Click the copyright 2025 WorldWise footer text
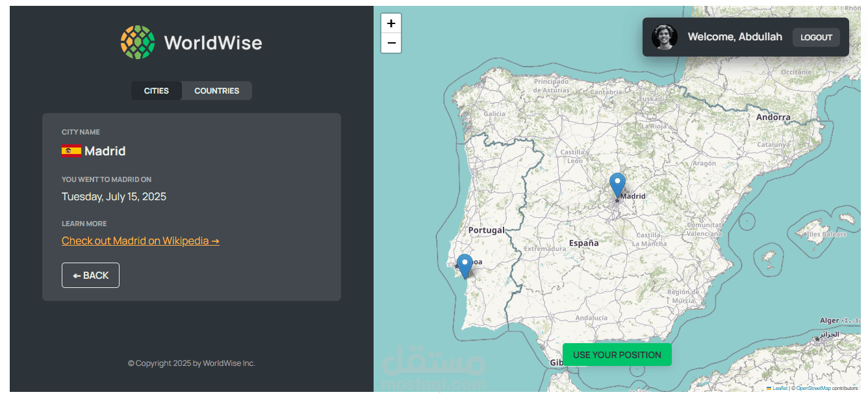 [191, 363]
